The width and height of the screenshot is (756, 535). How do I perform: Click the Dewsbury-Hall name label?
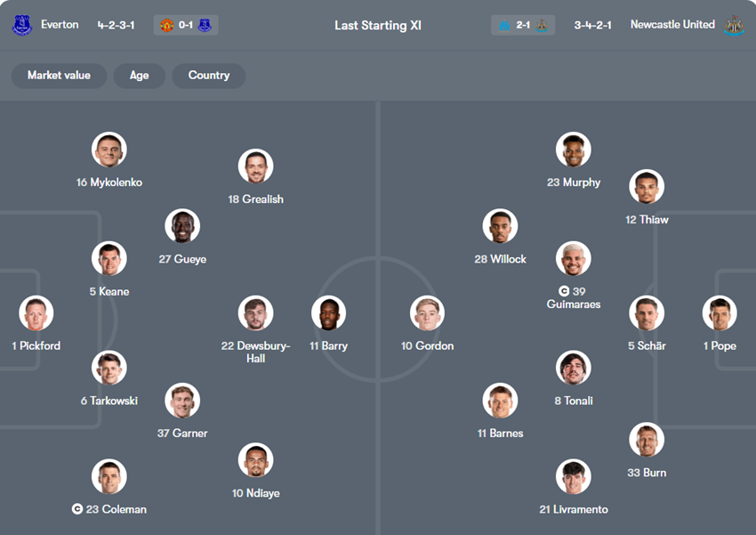(255, 352)
